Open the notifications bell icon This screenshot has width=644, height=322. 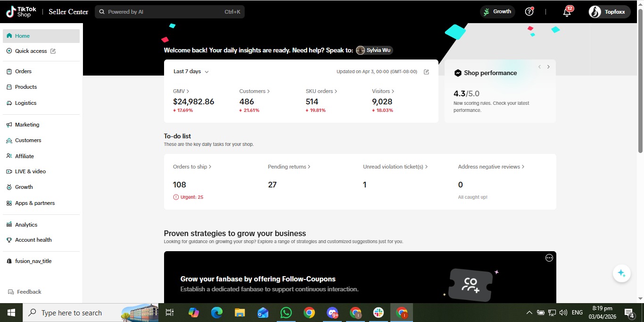[567, 12]
